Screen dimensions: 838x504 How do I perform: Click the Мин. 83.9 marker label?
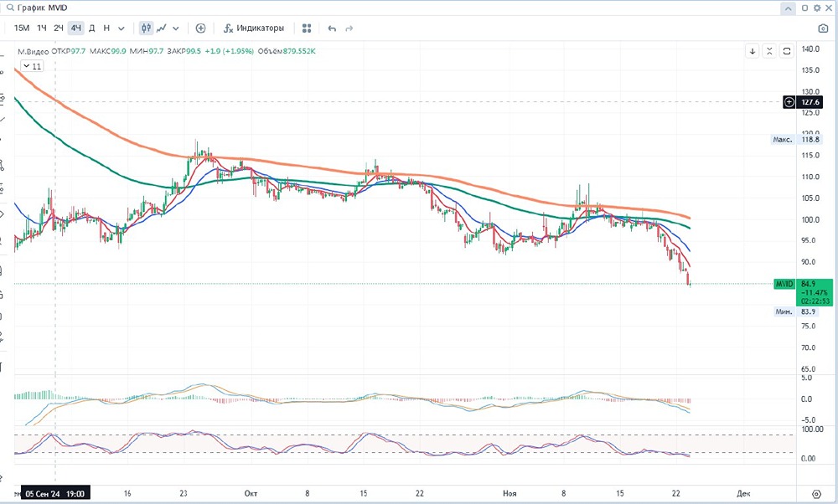pos(796,311)
